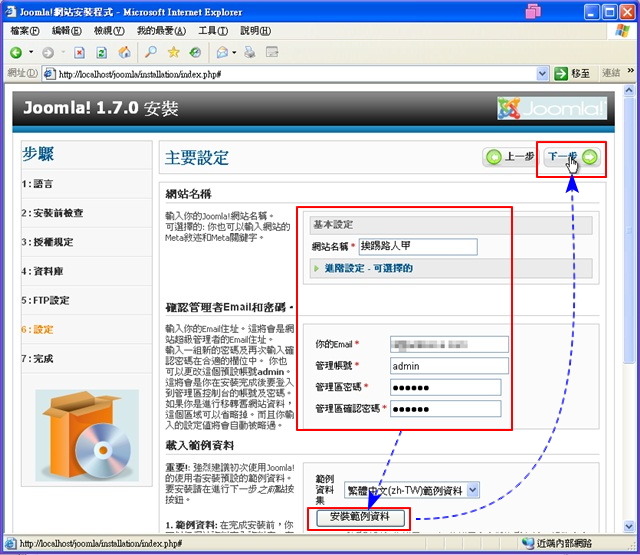Open the 編輯(E) menu
This screenshot has height=555, width=640.
67,31
